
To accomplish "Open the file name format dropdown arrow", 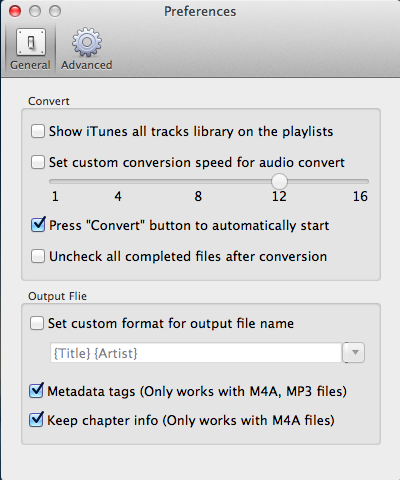I will point(355,352).
